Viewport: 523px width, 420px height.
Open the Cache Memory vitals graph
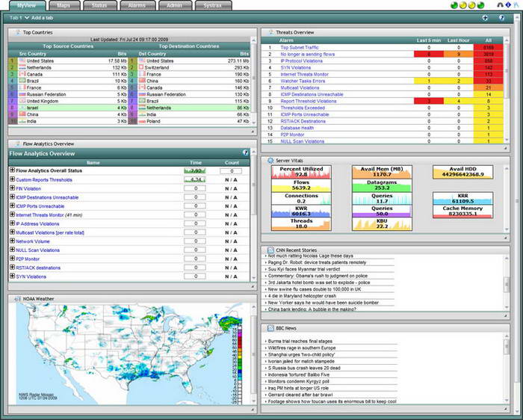tap(462, 211)
